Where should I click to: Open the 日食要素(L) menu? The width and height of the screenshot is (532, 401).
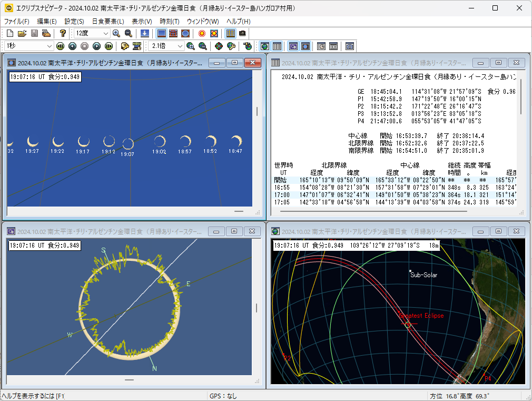107,22
